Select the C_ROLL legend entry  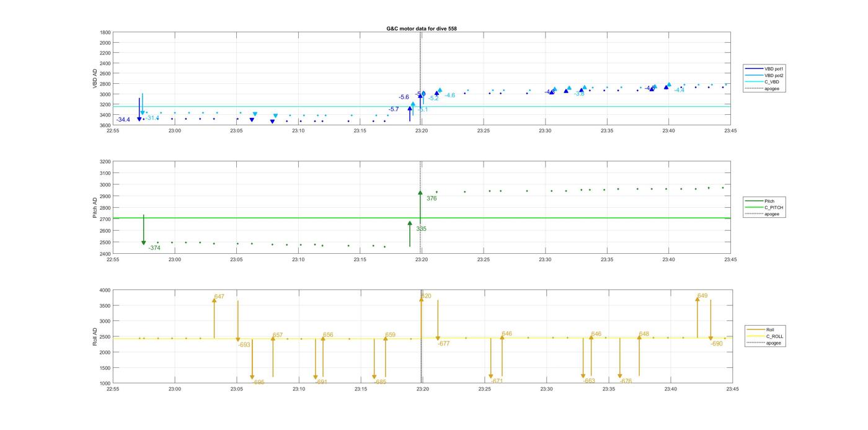pyautogui.click(x=766, y=336)
